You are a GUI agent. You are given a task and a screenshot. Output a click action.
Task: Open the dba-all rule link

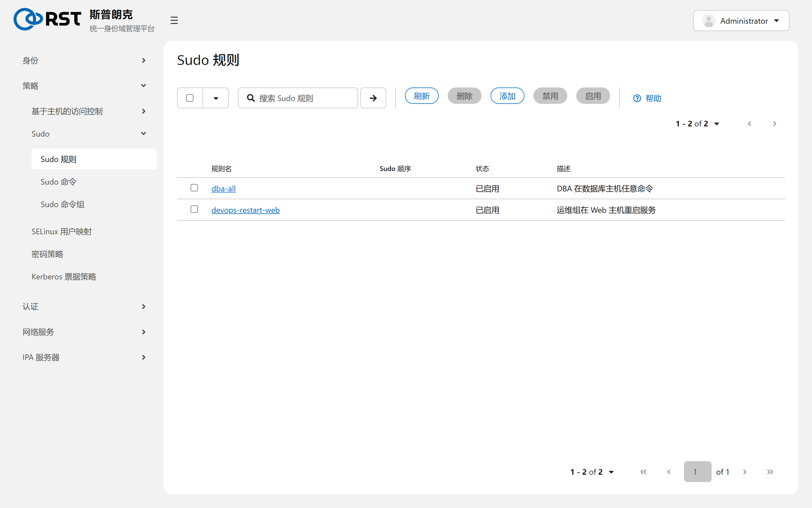click(224, 189)
